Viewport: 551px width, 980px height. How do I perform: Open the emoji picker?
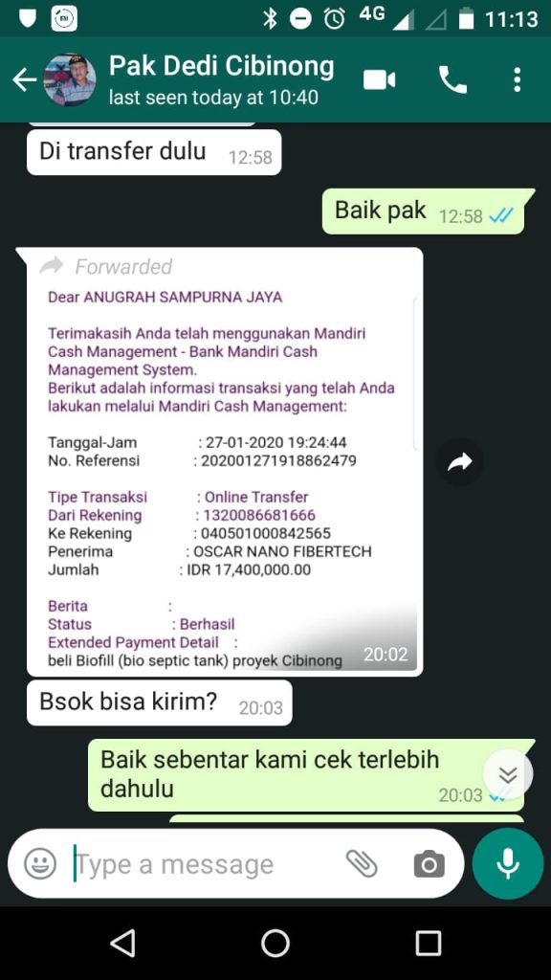(x=40, y=864)
